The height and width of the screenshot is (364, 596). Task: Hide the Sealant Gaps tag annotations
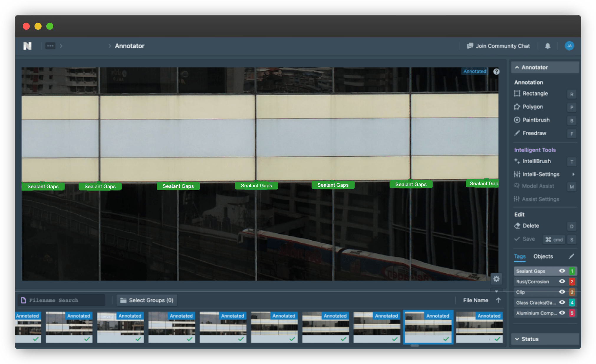click(562, 271)
